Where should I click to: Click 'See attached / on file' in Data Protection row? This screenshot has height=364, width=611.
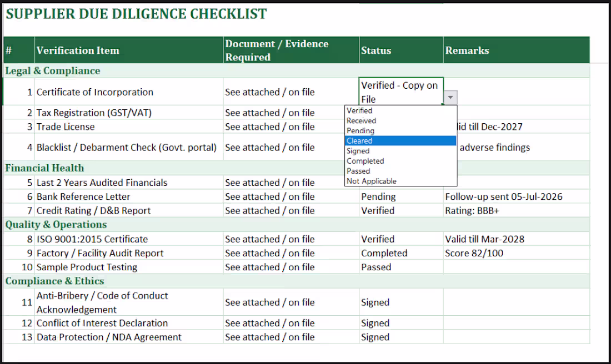tap(291, 337)
